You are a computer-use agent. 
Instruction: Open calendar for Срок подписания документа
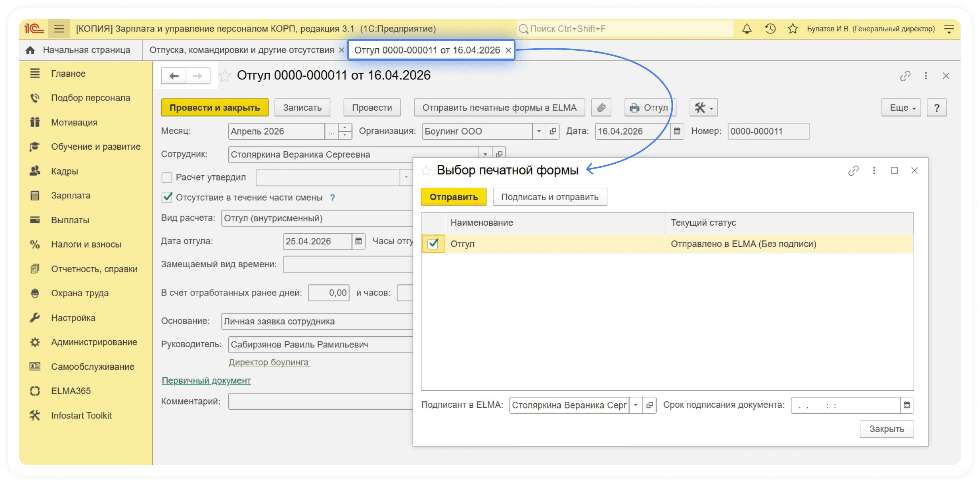click(907, 405)
